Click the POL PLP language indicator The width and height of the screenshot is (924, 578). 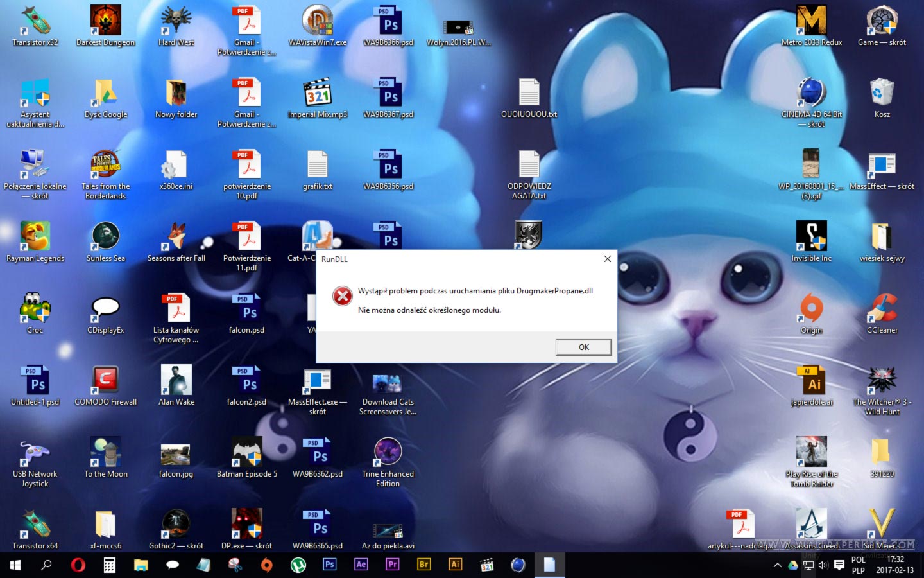pos(858,565)
